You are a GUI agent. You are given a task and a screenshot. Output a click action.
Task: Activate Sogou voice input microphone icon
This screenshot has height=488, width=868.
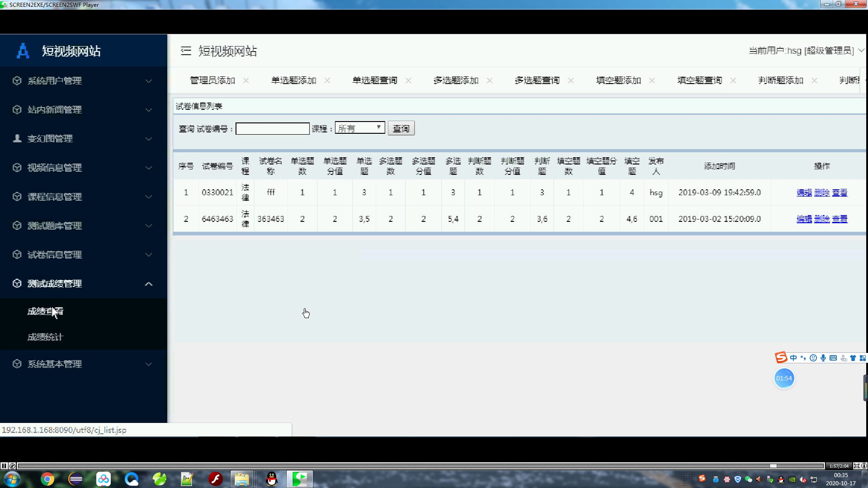823,358
